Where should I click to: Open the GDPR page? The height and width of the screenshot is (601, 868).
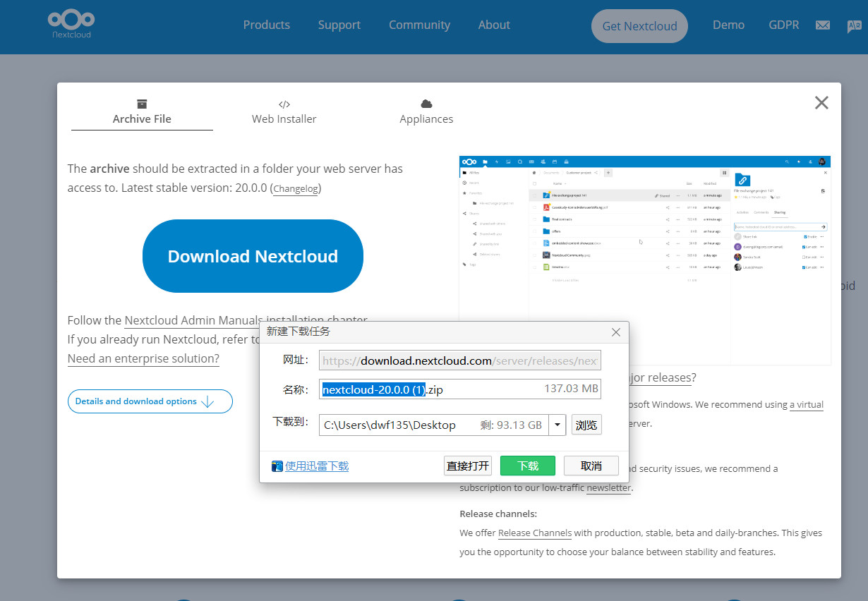click(x=784, y=25)
